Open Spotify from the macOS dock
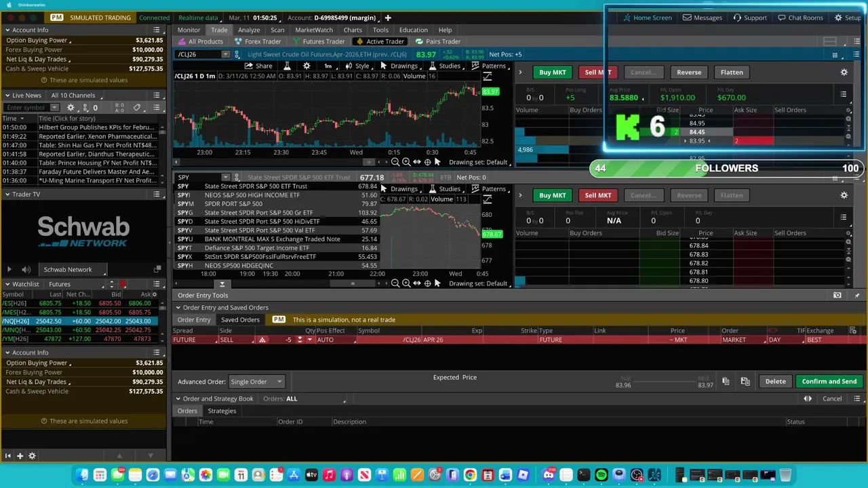 (601, 475)
